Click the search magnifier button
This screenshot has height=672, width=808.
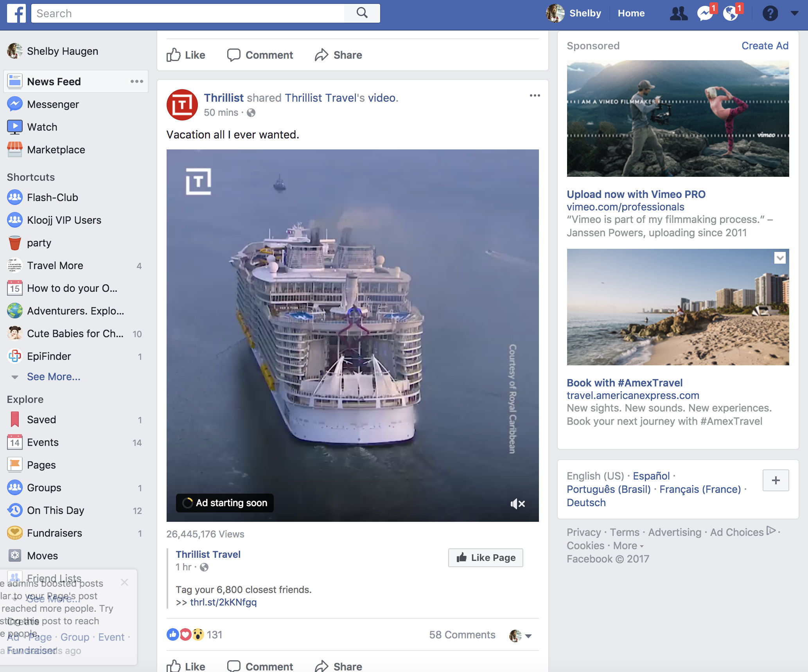click(362, 13)
